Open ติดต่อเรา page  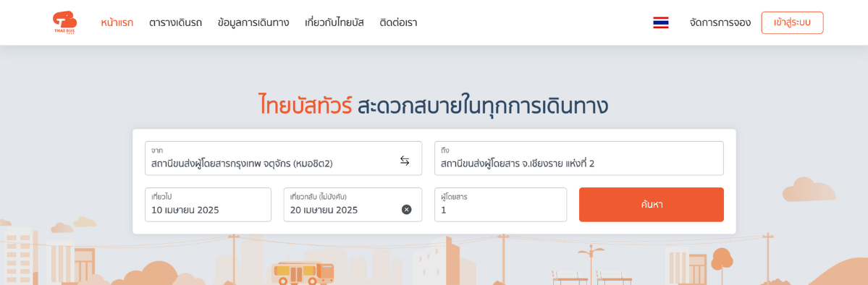pos(399,22)
